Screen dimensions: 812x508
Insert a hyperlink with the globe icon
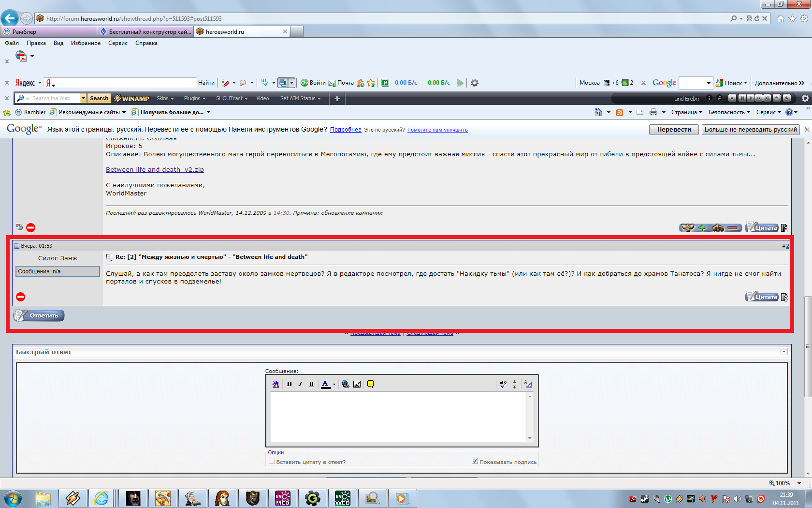(x=346, y=384)
